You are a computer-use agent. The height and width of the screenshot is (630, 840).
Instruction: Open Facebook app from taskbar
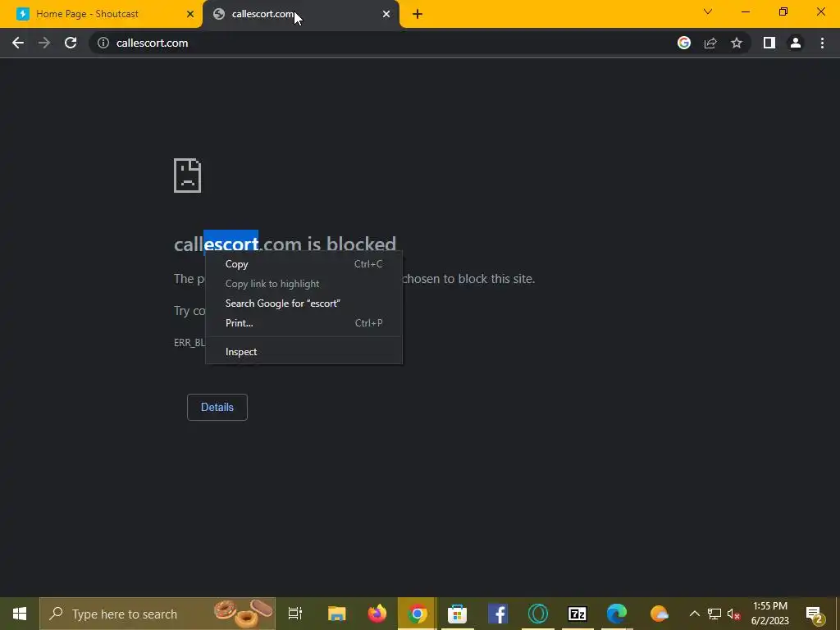(x=498, y=614)
